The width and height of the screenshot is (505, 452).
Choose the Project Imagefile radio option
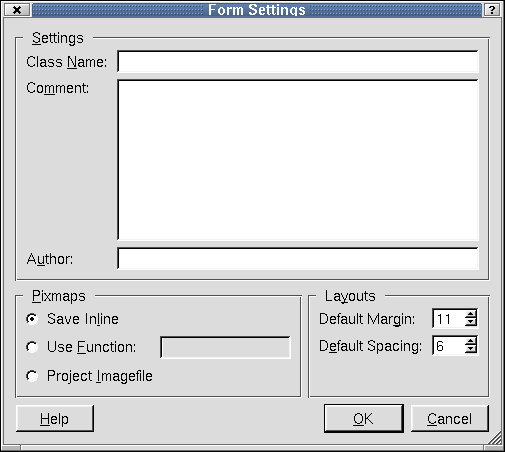coord(32,376)
